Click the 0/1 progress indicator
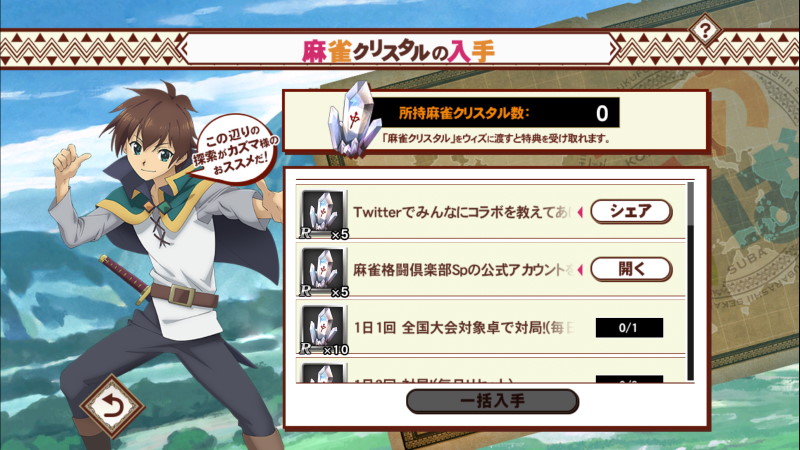Screen dimensions: 800x450 tap(629, 328)
